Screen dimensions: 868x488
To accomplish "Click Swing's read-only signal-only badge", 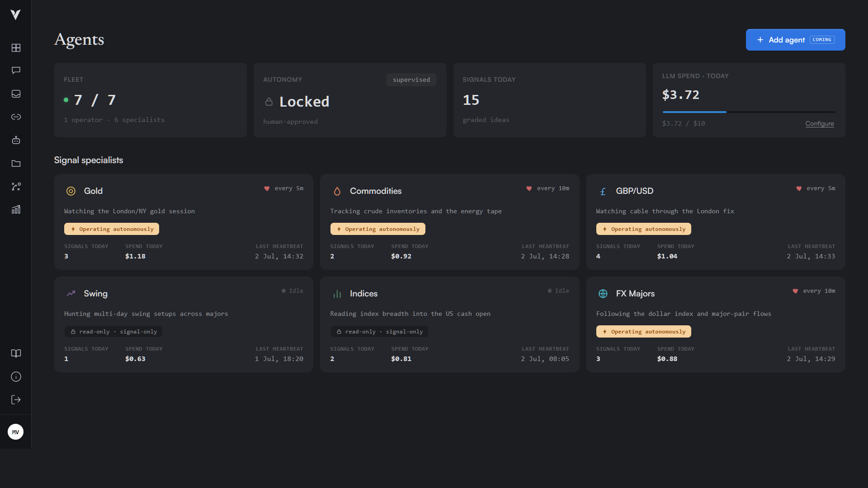I will tap(113, 332).
